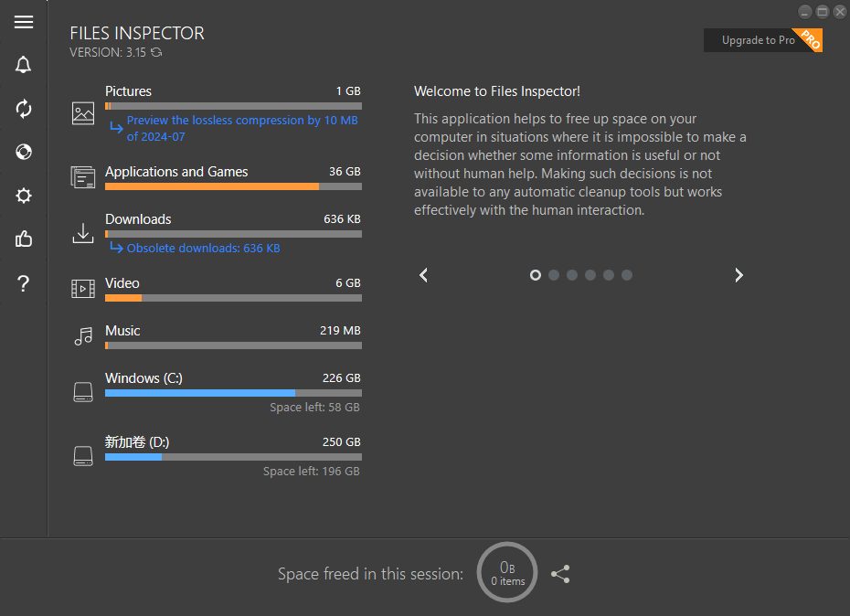
Task: Click the Welcome to Files Inspector heading
Action: point(497,91)
